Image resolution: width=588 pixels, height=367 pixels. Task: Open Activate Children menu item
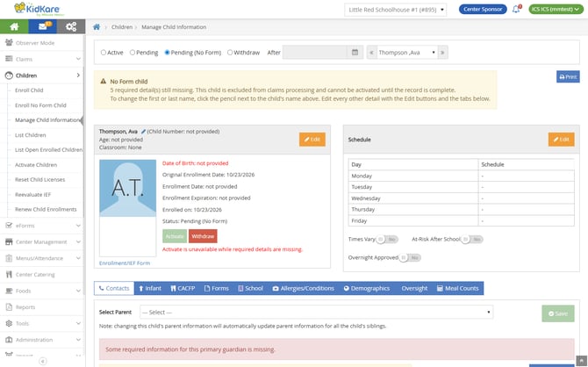click(x=36, y=165)
